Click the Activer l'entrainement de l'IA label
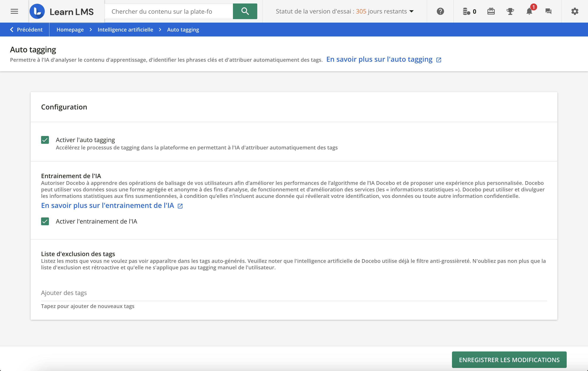The height and width of the screenshot is (371, 588). tap(96, 221)
